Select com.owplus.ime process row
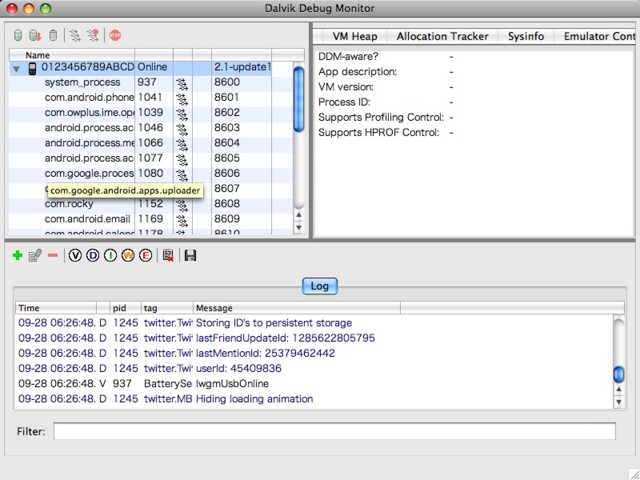Image resolution: width=640 pixels, height=480 pixels. pyautogui.click(x=150, y=112)
